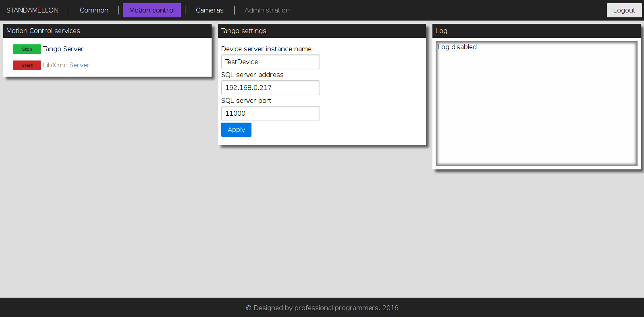Stop the Tango Server service
644x317 pixels.
click(x=27, y=49)
